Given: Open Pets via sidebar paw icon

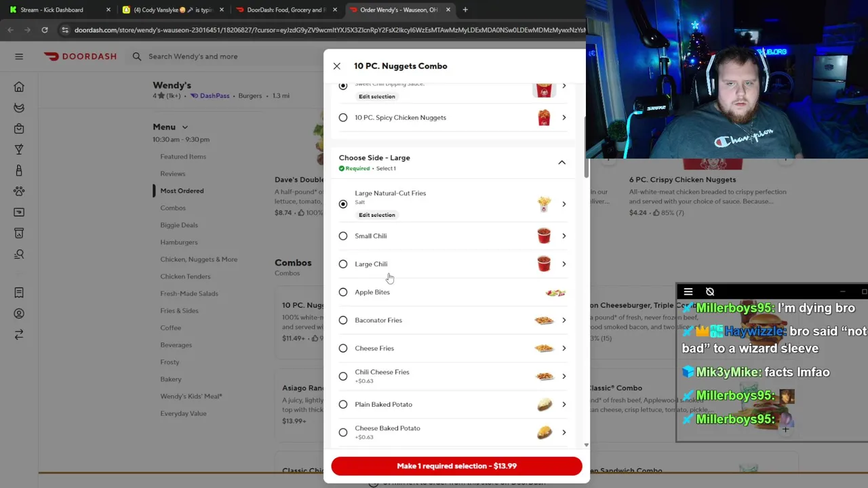Looking at the screenshot, I should pyautogui.click(x=19, y=192).
